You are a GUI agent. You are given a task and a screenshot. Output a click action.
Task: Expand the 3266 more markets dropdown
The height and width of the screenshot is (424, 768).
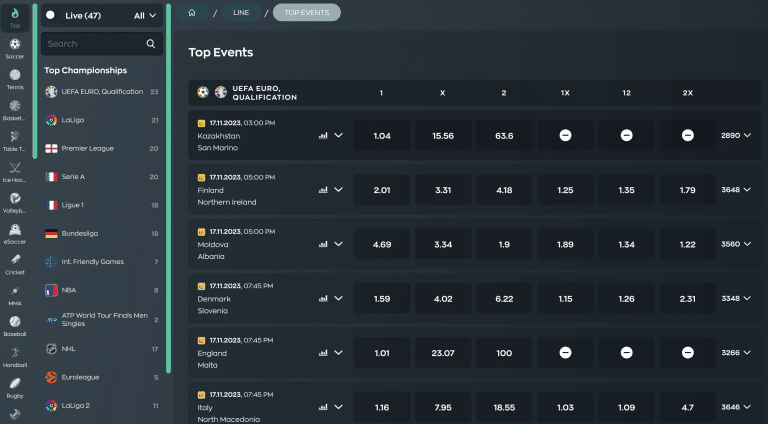click(736, 353)
